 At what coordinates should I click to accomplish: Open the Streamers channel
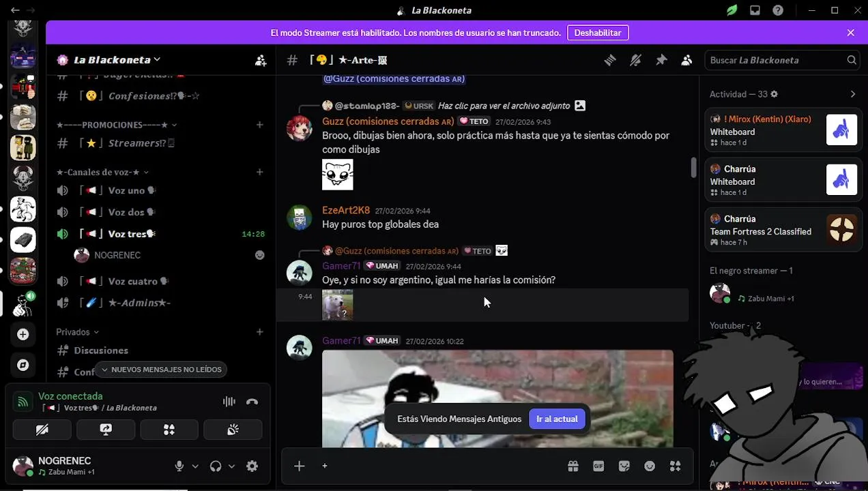click(x=160, y=143)
